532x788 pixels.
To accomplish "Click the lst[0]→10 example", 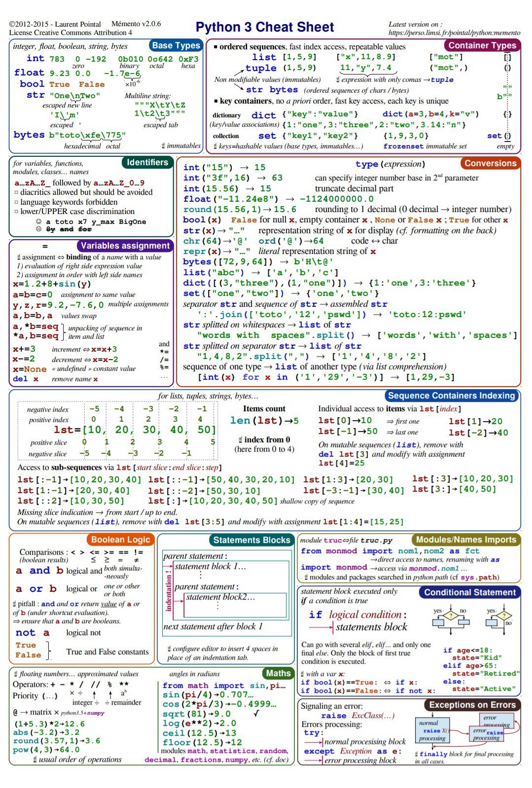I will tap(345, 421).
